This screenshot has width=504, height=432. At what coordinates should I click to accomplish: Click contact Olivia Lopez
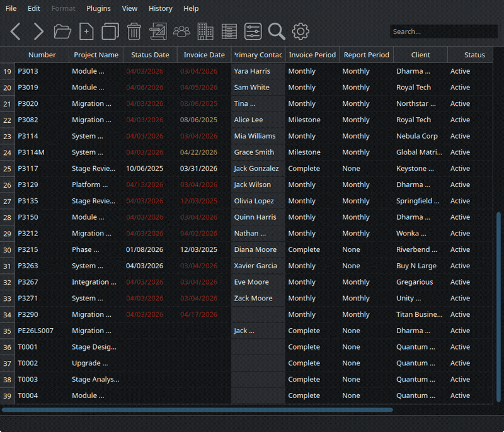[258, 201]
